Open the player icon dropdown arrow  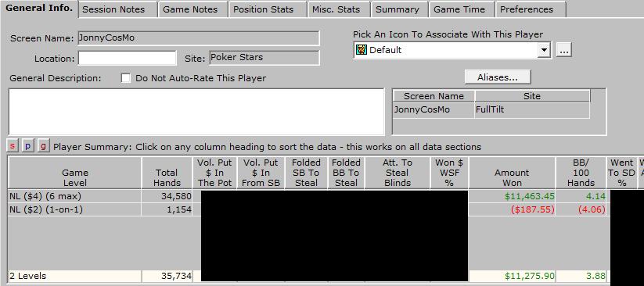pos(544,50)
